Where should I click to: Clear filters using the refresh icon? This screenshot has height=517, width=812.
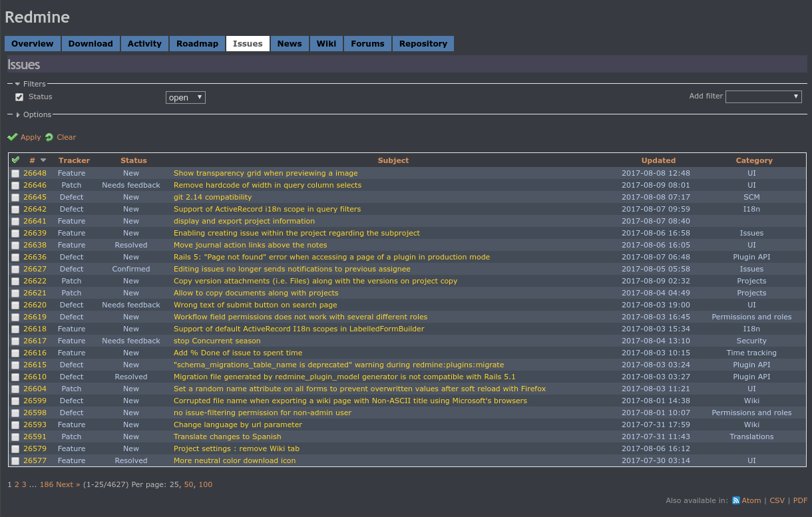[x=49, y=137]
